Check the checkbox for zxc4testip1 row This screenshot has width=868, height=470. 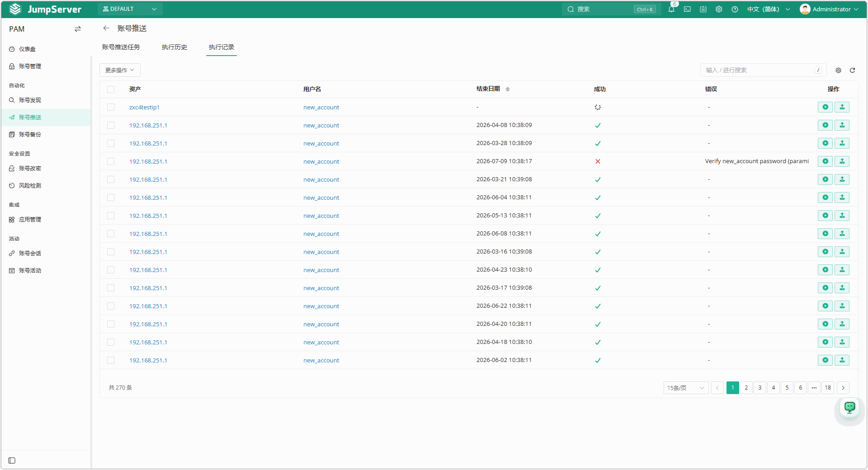[111, 107]
